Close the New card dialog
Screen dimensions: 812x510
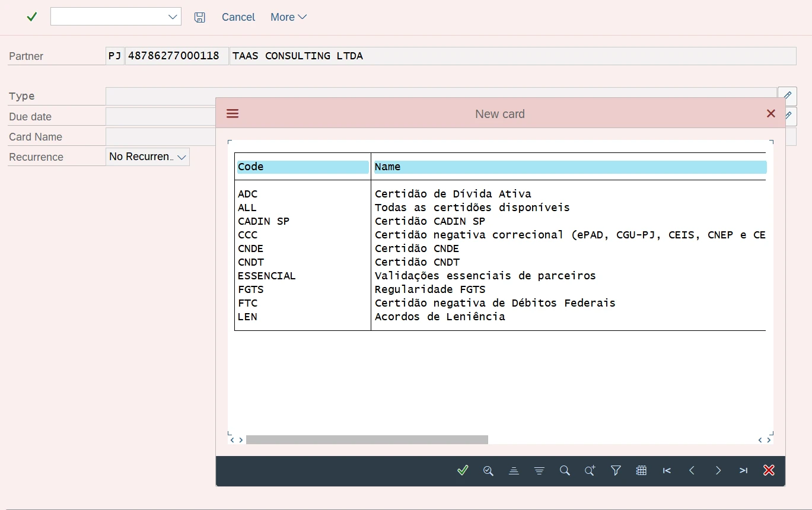771,113
